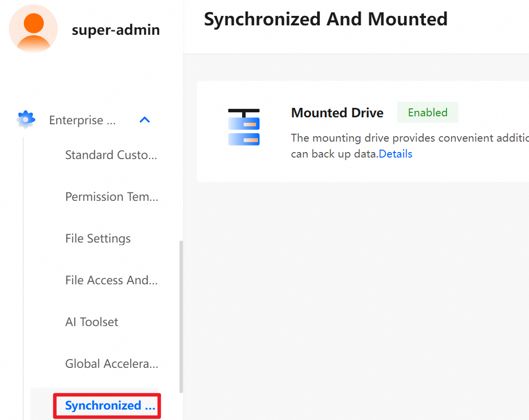The height and width of the screenshot is (420, 529).
Task: Click the Enterprise ... menu label
Action: pos(83,120)
